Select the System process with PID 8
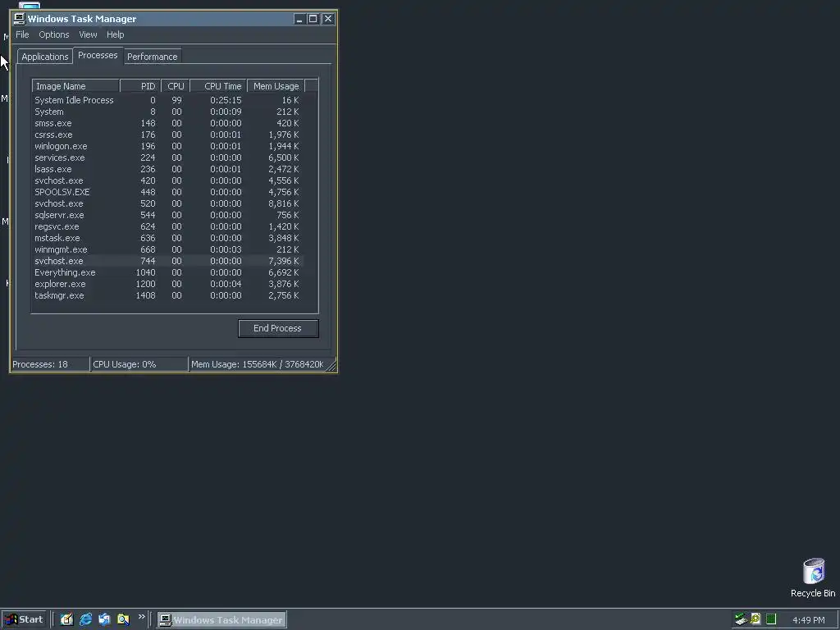 pyautogui.click(x=167, y=112)
